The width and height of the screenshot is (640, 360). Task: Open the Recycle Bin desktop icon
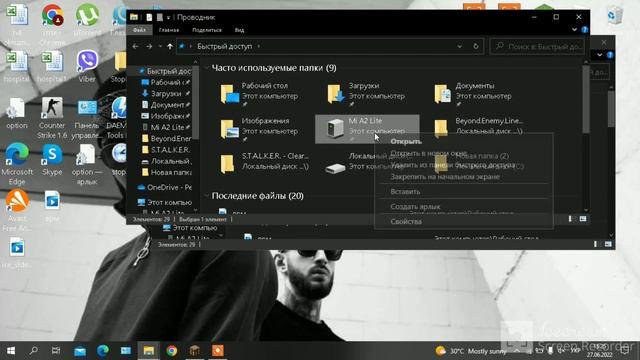(x=615, y=16)
